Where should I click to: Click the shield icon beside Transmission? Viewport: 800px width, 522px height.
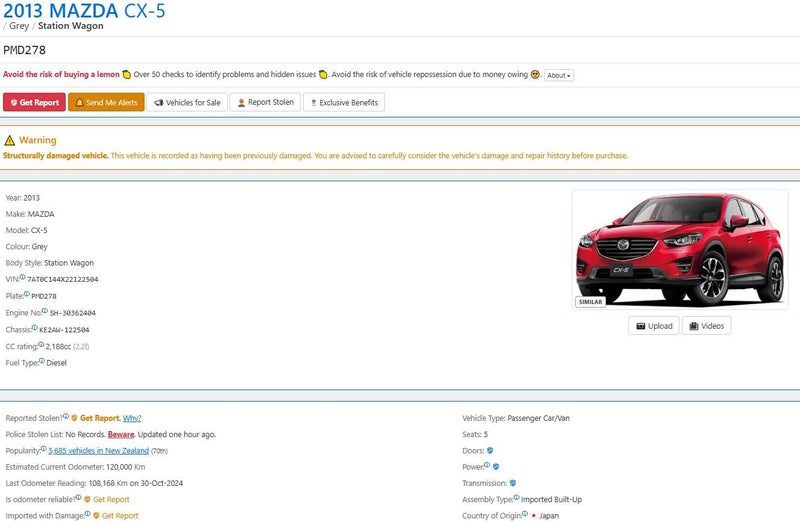pos(513,483)
